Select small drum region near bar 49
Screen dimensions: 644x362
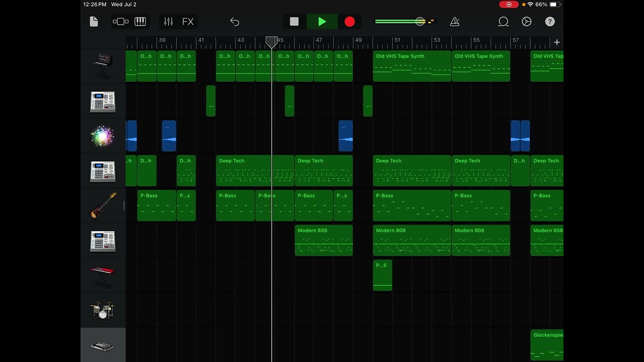pyautogui.click(x=368, y=101)
